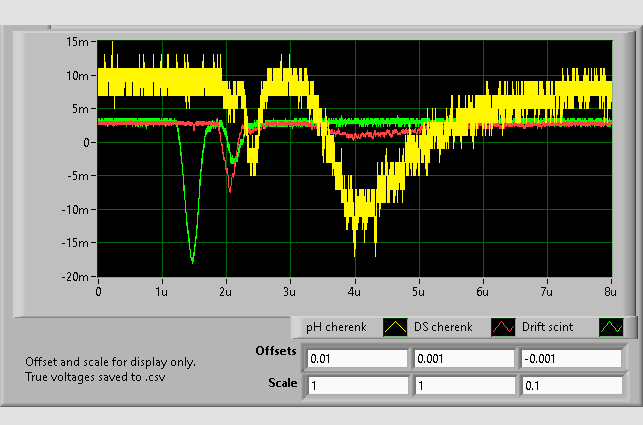The width and height of the screenshot is (643, 425).
Task: Click the 0 starting X-axis label
Action: pyautogui.click(x=98, y=290)
